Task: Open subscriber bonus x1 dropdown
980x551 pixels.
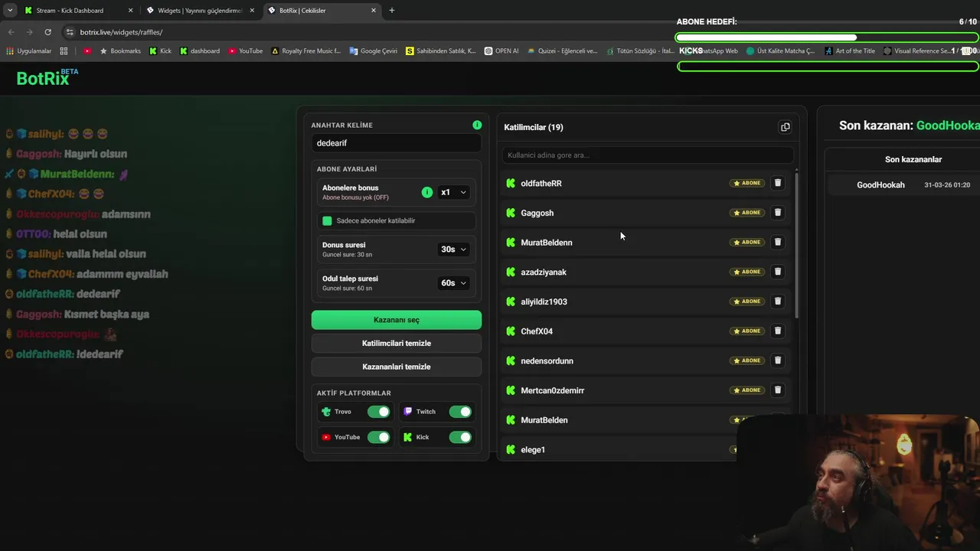Action: pyautogui.click(x=453, y=192)
